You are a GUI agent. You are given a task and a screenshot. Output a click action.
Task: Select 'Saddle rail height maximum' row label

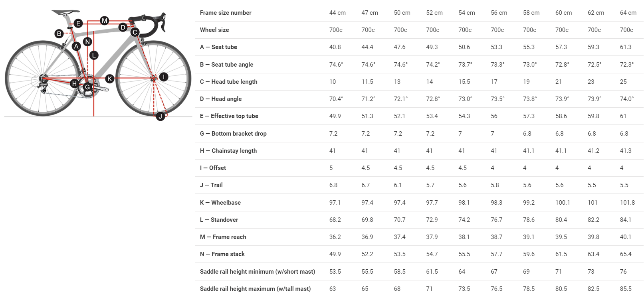[255, 289]
